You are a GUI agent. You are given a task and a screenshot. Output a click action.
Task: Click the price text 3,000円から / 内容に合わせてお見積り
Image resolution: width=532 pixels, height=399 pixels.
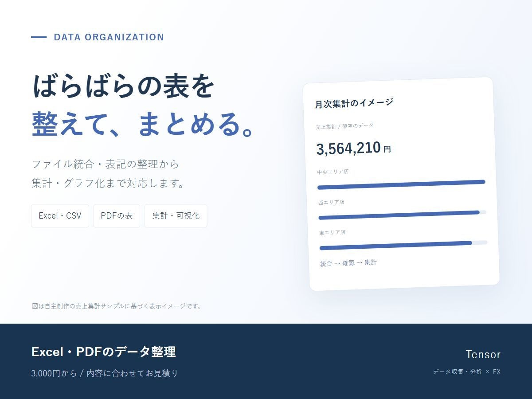105,373
